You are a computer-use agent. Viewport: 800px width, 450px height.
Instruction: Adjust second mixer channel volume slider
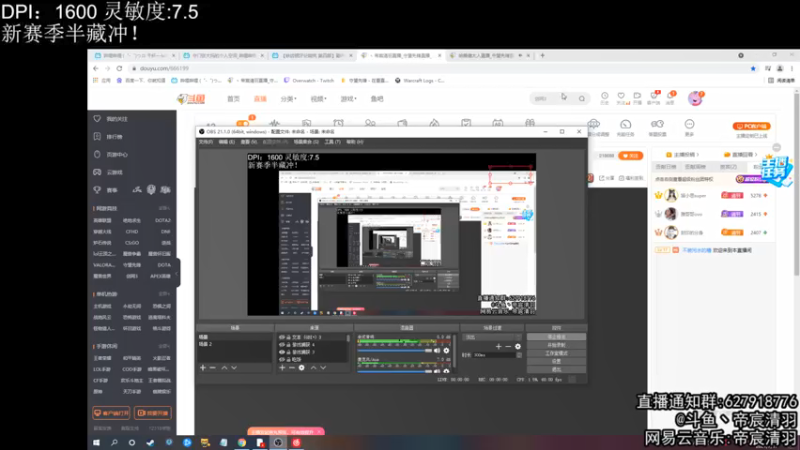tap(395, 371)
